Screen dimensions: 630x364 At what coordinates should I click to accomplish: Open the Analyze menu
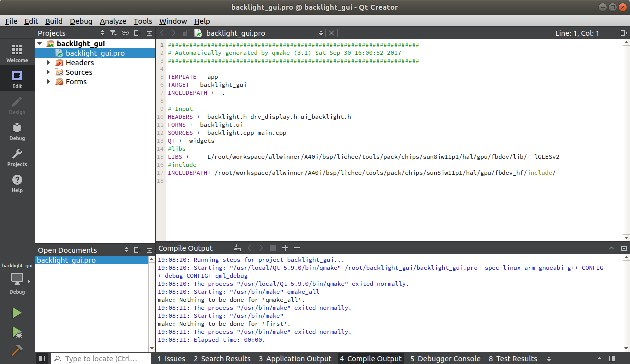point(113,21)
